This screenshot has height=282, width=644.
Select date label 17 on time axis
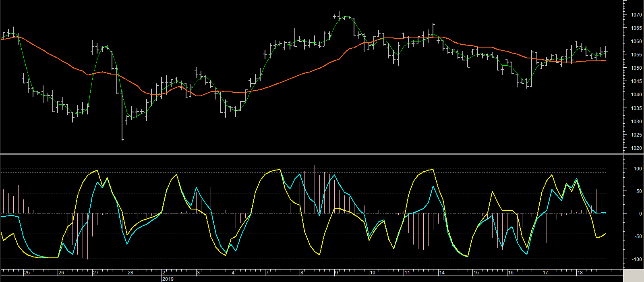[x=545, y=273]
